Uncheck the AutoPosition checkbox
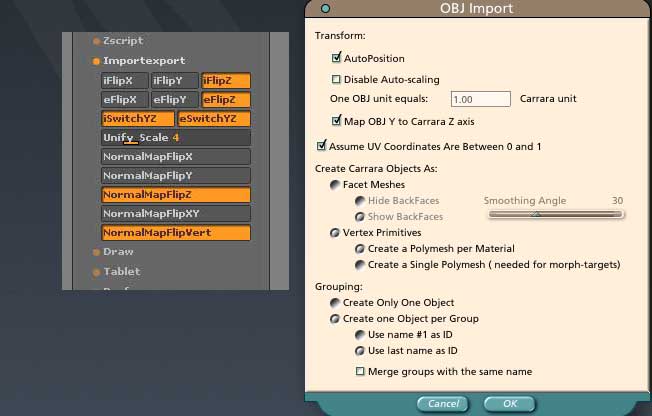 336,58
